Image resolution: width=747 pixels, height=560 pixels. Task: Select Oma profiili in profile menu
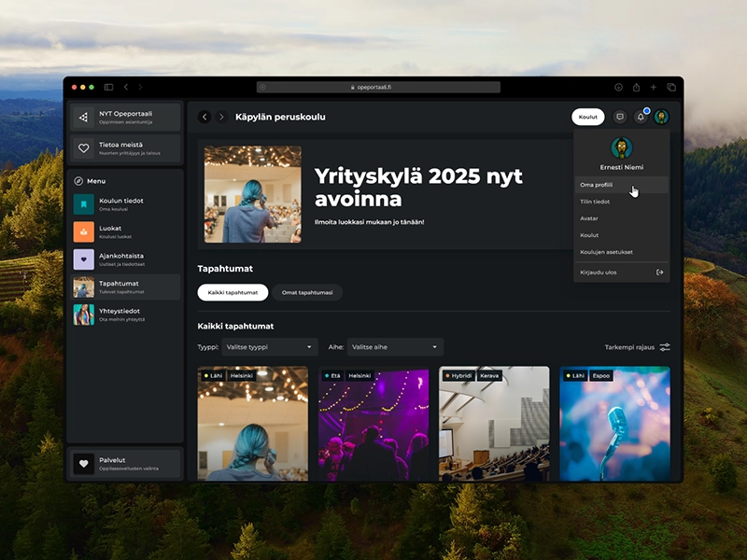coord(597,185)
